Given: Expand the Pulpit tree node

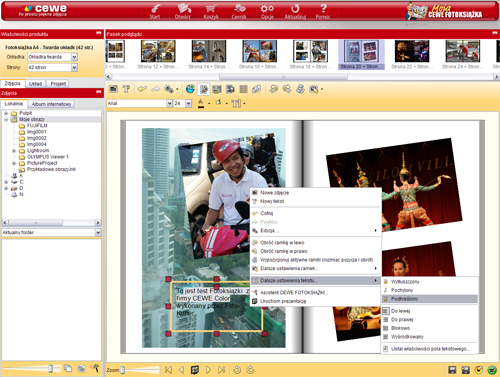Looking at the screenshot, I should (x=6, y=113).
